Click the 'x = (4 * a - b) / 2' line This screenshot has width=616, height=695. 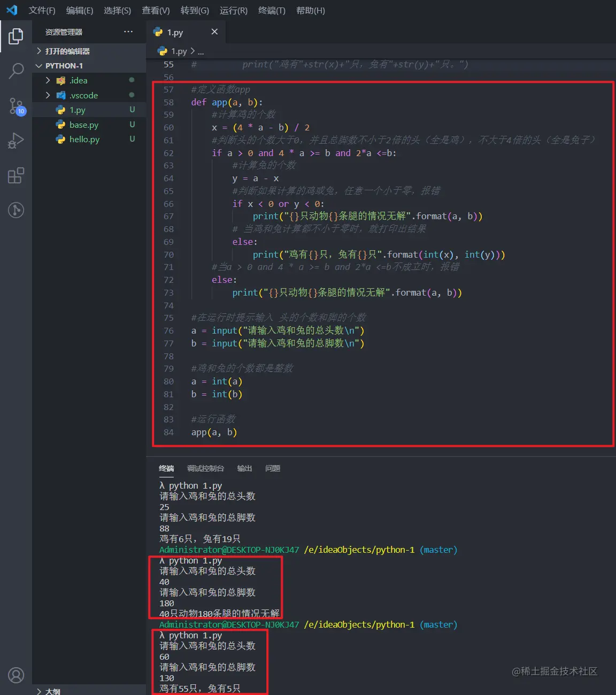260,127
